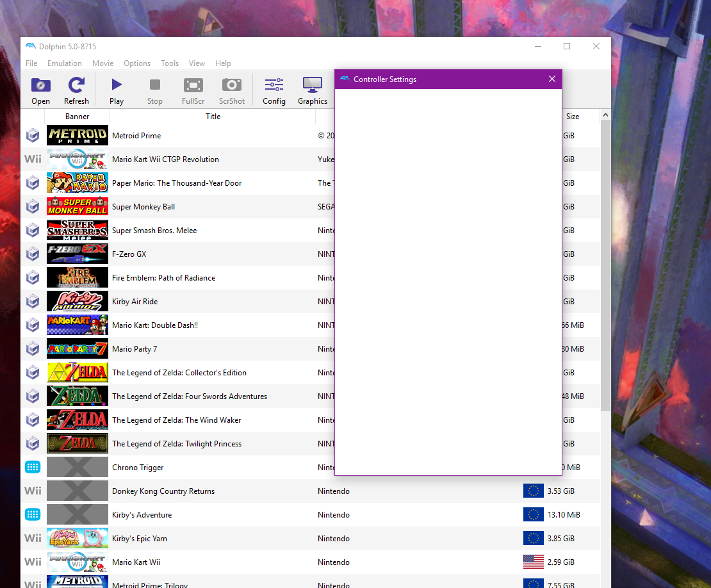Click the 13.10 MiB size cell
The width and height of the screenshot is (711, 588).
[564, 514]
